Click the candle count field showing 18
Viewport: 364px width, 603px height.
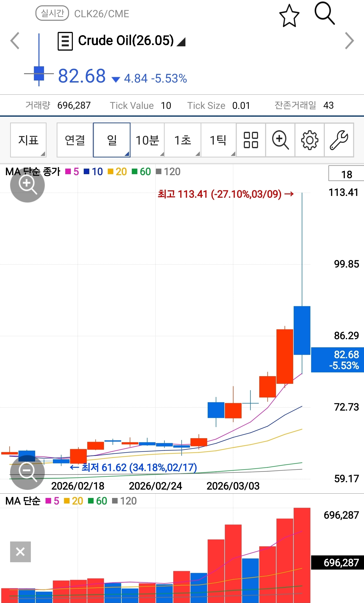(x=346, y=174)
